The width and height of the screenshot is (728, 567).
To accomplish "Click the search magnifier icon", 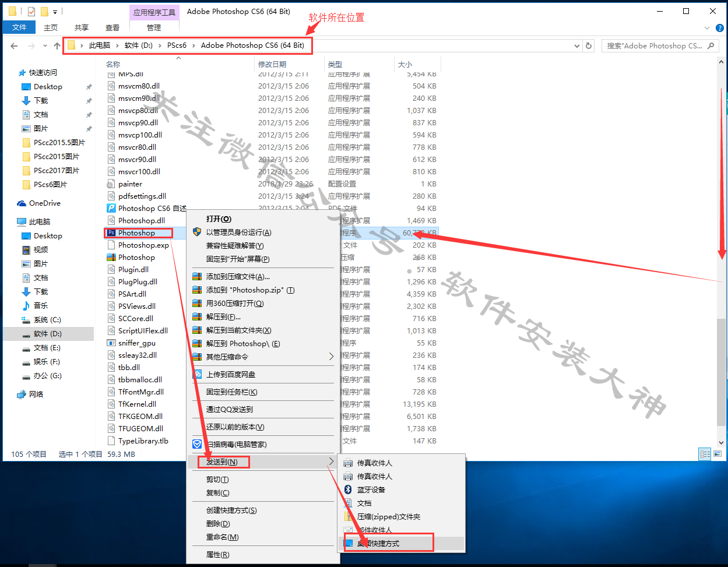I will point(711,45).
